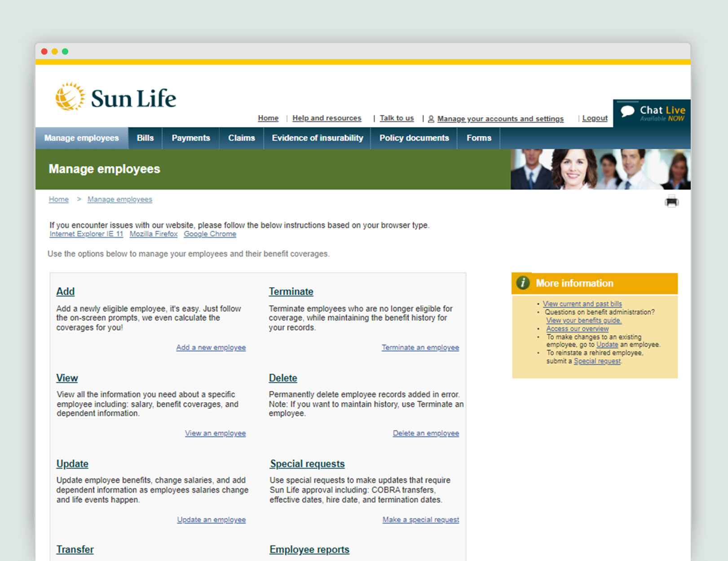Click View an employee link

216,433
